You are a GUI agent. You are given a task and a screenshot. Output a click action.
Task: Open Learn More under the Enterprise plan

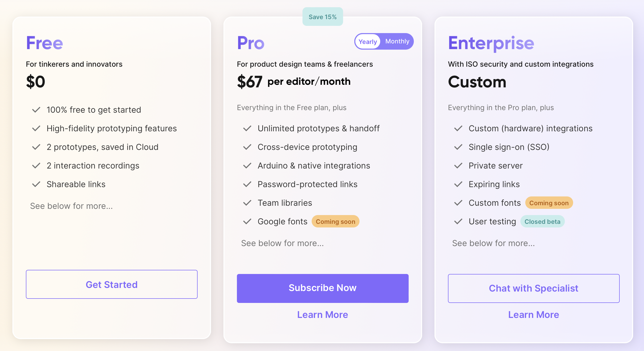[x=533, y=315]
